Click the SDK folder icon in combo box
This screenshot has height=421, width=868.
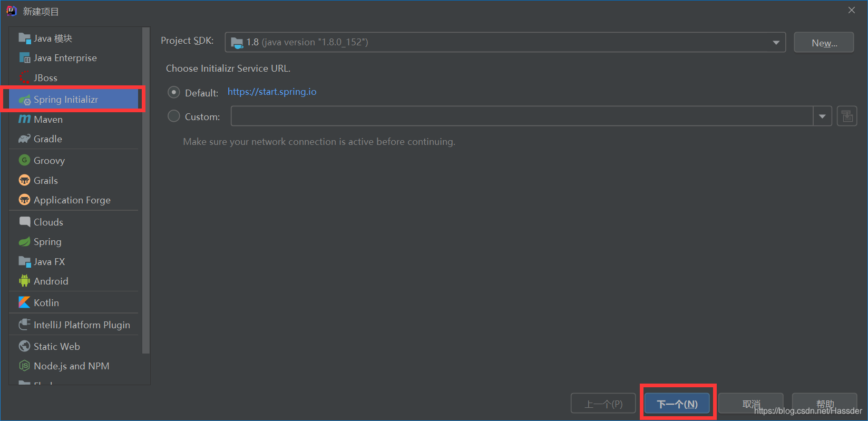pyautogui.click(x=237, y=42)
